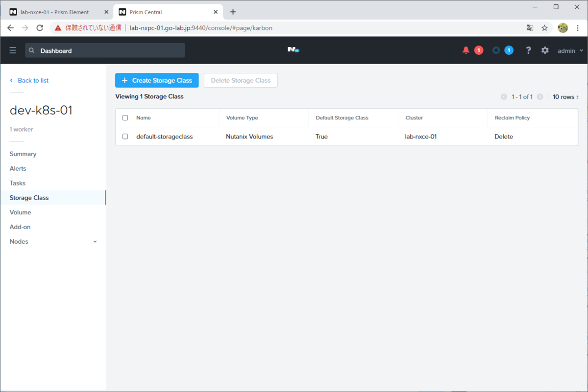
Task: Click the lab-nxce-01 cluster cell
Action: (421, 137)
